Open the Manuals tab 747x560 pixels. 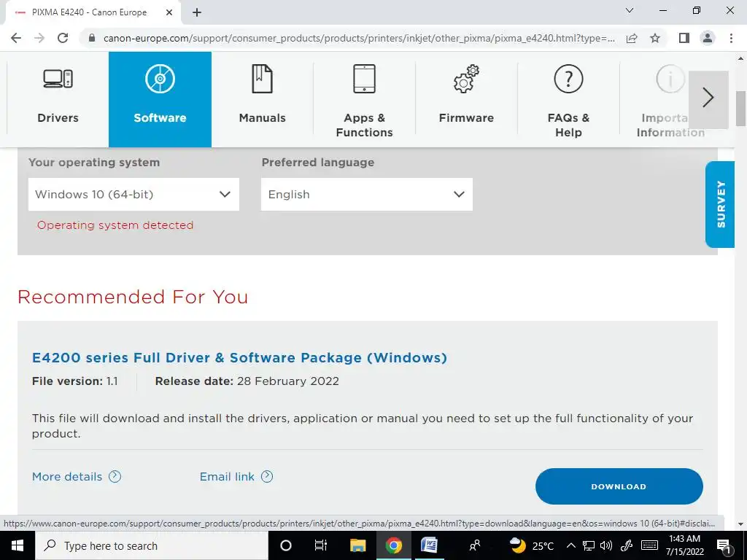[x=262, y=99]
